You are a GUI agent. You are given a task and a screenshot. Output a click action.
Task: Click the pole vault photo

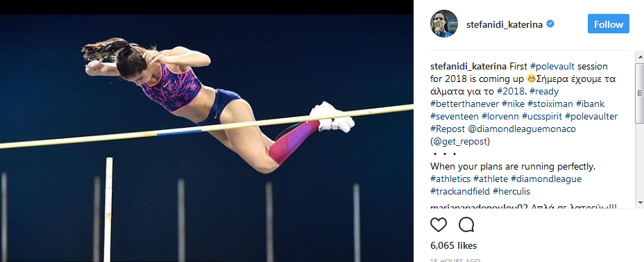pyautogui.click(x=207, y=138)
